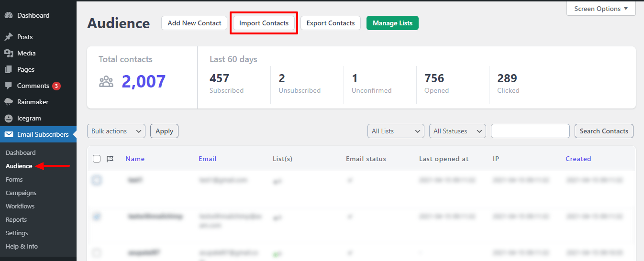The width and height of the screenshot is (644, 261).
Task: Open Posts in the admin menu
Action: coord(25,37)
